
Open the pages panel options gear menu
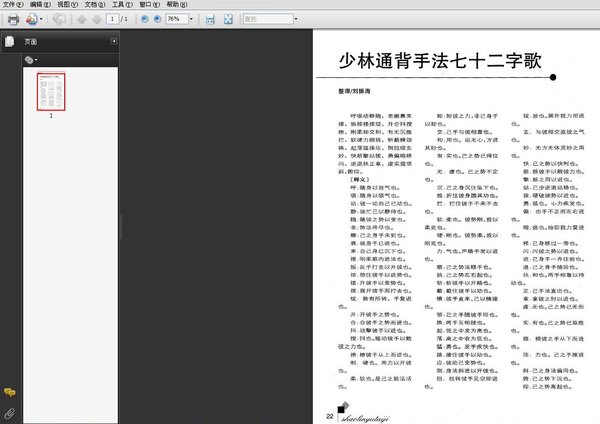pos(31,60)
